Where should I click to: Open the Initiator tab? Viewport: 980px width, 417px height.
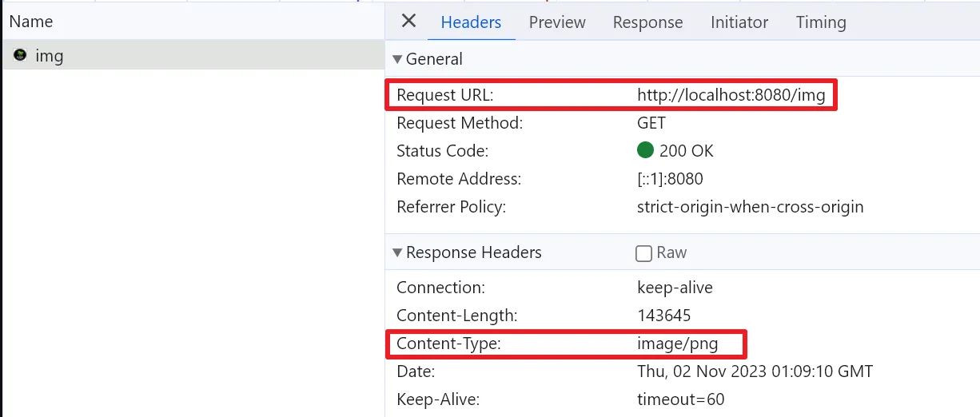(739, 22)
